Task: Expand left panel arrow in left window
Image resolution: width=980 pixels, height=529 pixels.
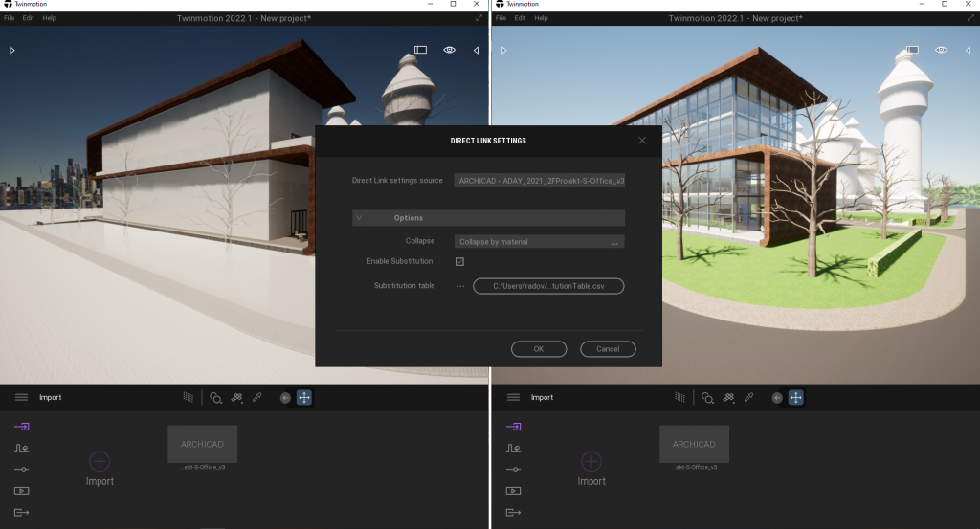Action: (x=11, y=50)
